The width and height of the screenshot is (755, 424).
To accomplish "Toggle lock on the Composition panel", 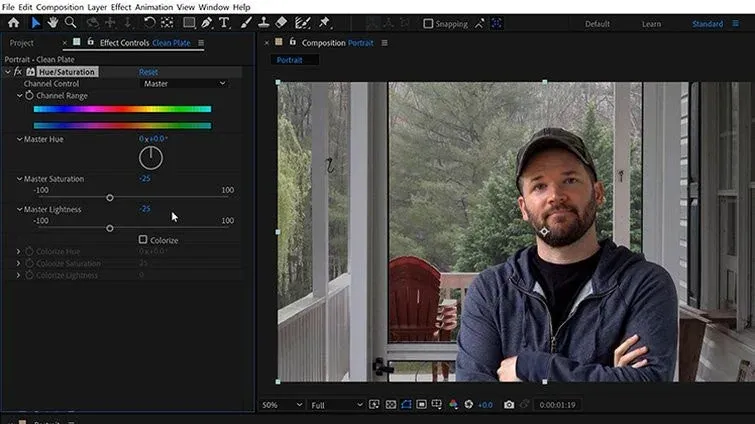I will (292, 42).
